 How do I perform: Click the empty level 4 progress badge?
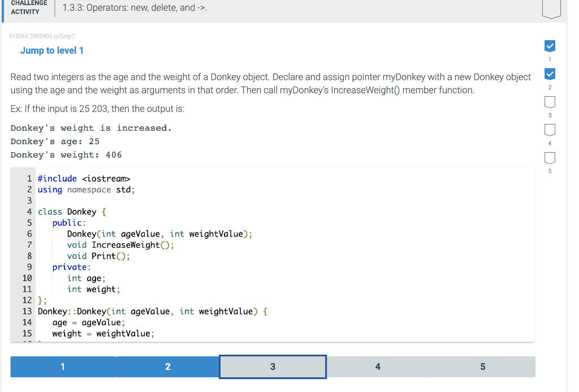(x=549, y=130)
